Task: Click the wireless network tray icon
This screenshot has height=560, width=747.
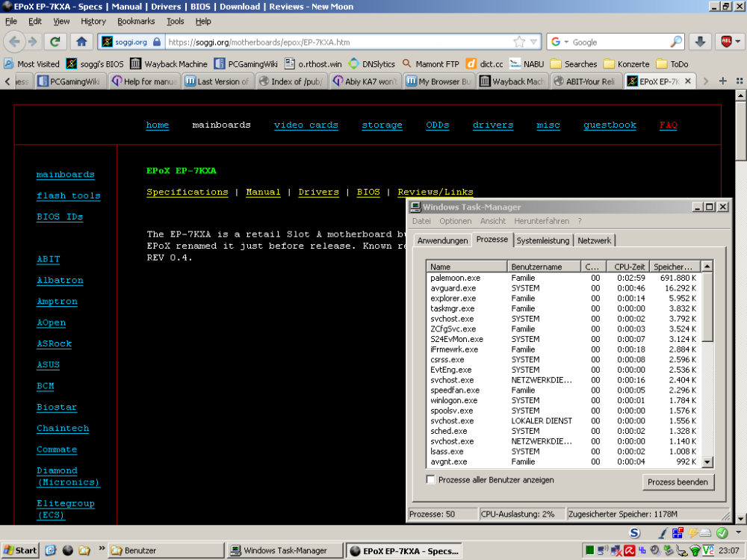Action: pos(695,550)
